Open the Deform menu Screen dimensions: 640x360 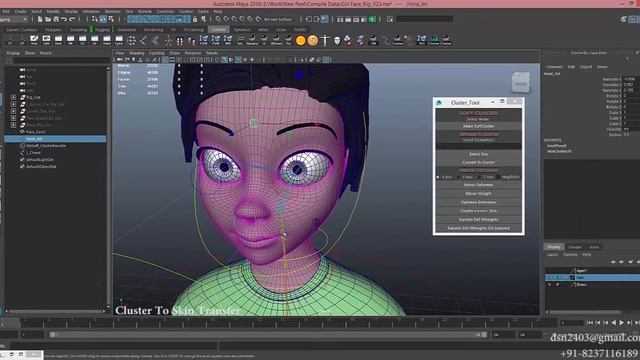(144, 11)
